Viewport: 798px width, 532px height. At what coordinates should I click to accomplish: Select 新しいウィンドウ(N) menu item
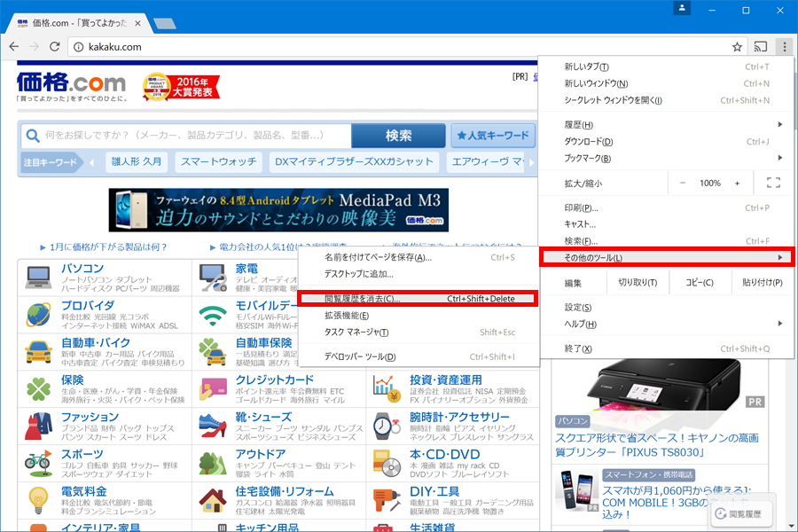(666, 83)
